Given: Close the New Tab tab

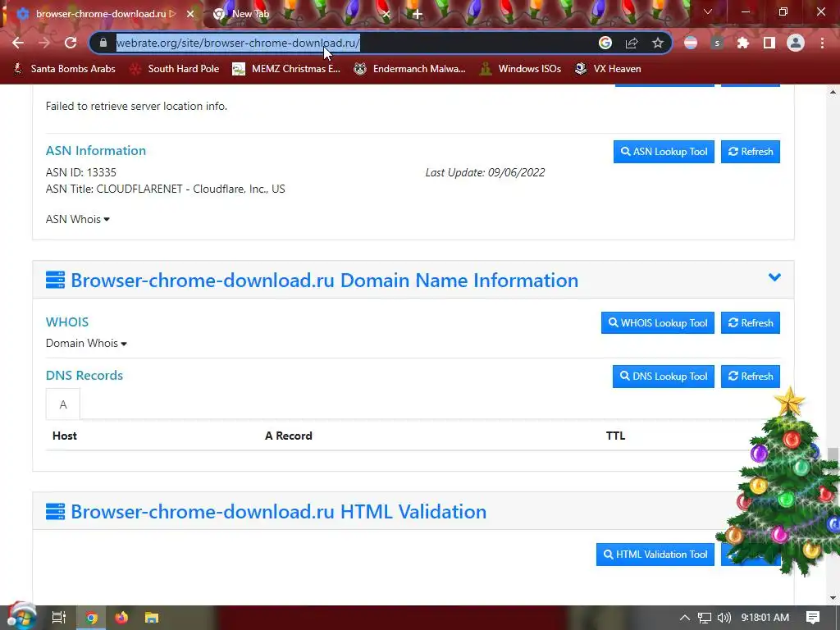Looking at the screenshot, I should coord(386,14).
